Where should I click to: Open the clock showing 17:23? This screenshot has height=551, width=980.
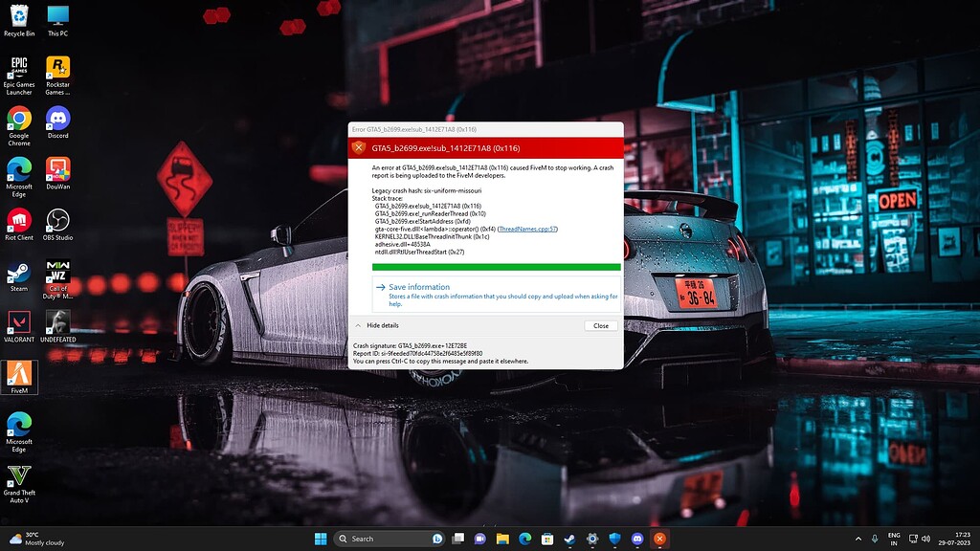[x=956, y=539]
